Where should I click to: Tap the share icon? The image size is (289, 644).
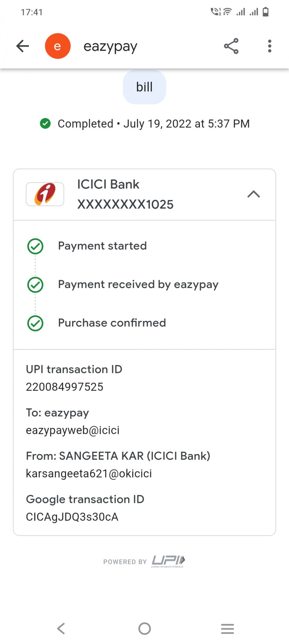pos(231,46)
